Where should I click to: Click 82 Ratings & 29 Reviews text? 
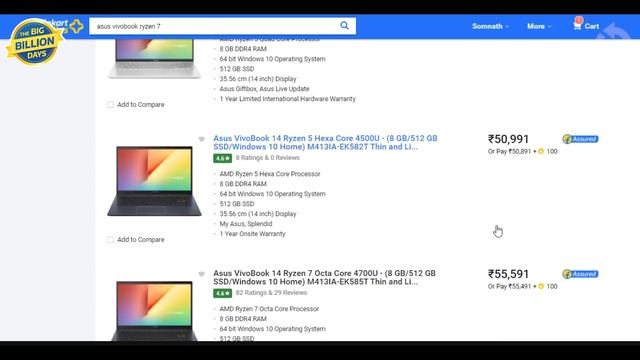tap(271, 293)
